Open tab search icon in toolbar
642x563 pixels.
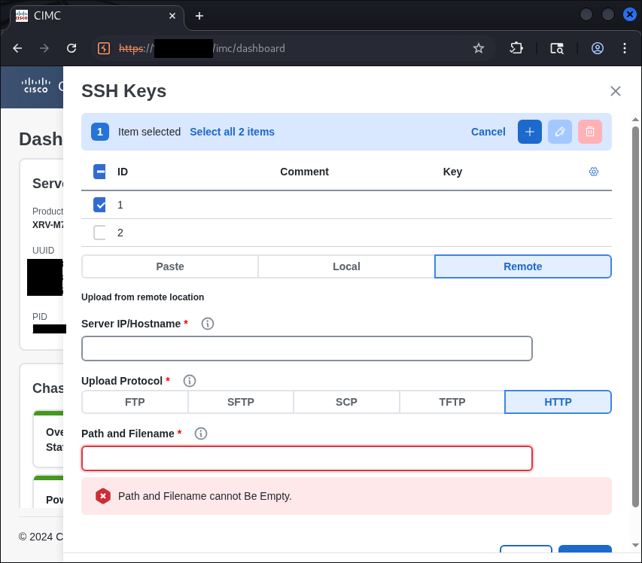point(556,48)
